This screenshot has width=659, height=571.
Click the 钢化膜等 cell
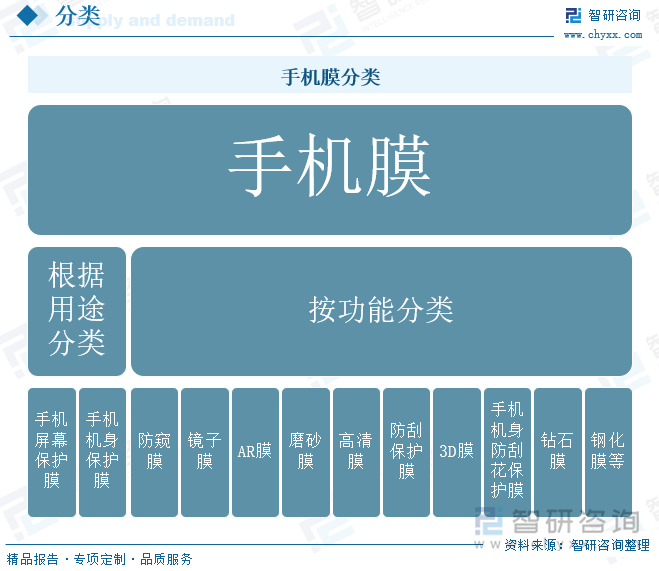coord(608,452)
